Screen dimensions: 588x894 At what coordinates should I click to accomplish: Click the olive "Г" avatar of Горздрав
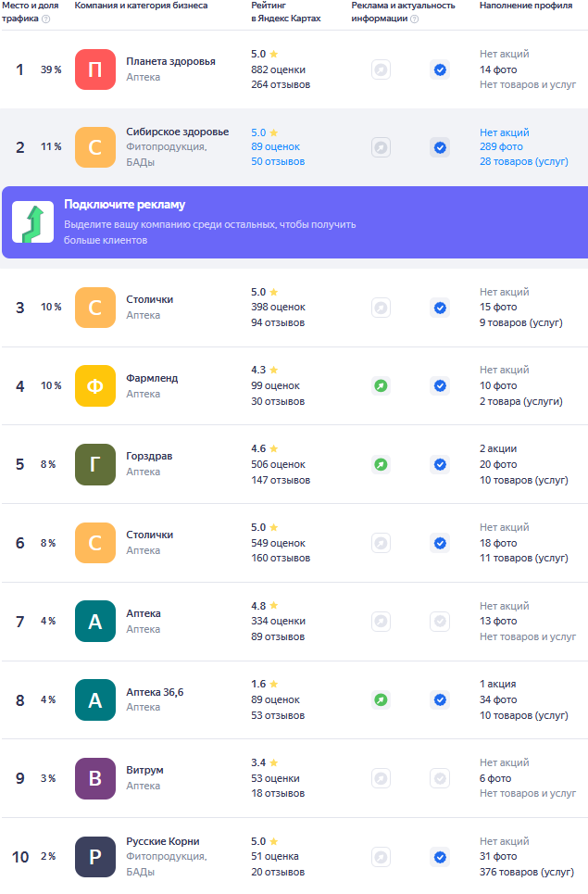click(x=94, y=464)
